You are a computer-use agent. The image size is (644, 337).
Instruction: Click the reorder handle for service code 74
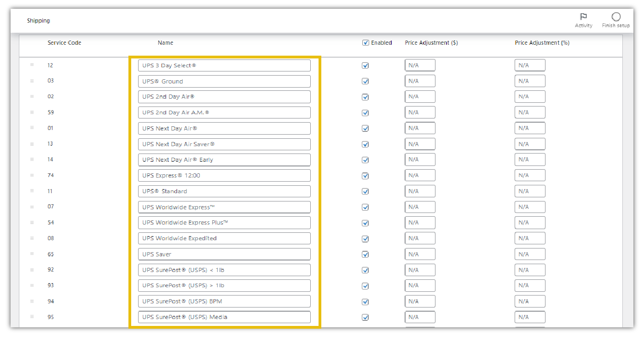tap(32, 175)
